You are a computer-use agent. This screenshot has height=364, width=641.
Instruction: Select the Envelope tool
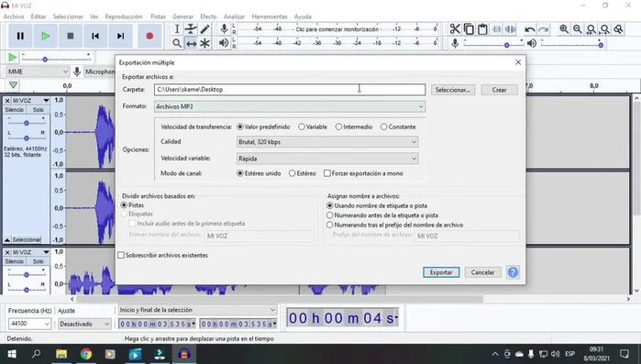pos(191,29)
